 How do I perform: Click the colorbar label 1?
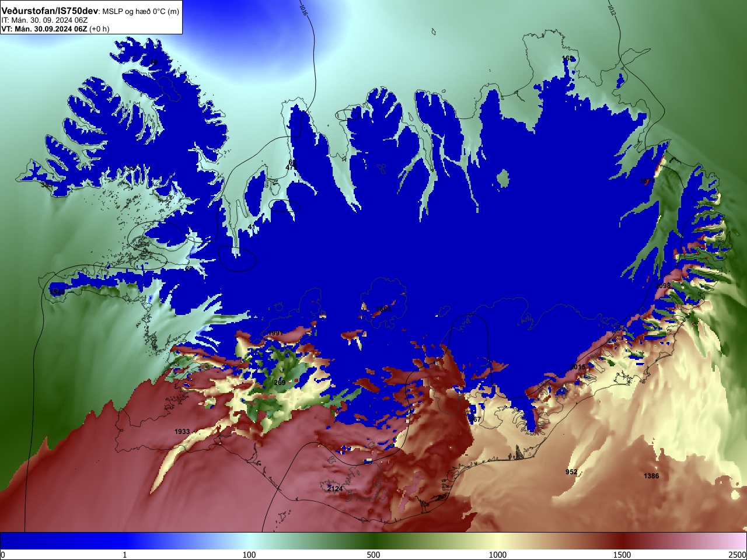point(124,555)
